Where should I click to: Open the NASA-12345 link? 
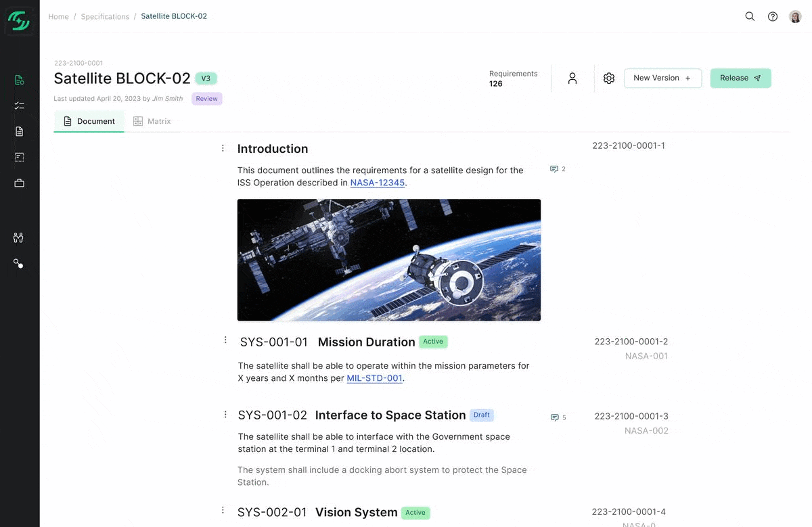378,183
